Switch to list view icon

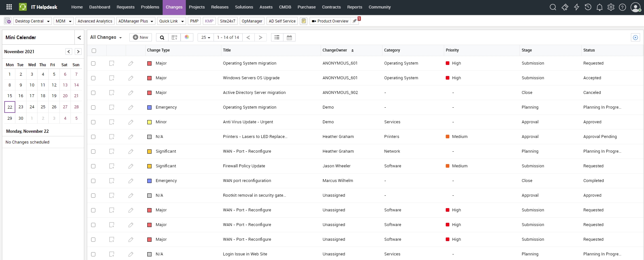(277, 38)
